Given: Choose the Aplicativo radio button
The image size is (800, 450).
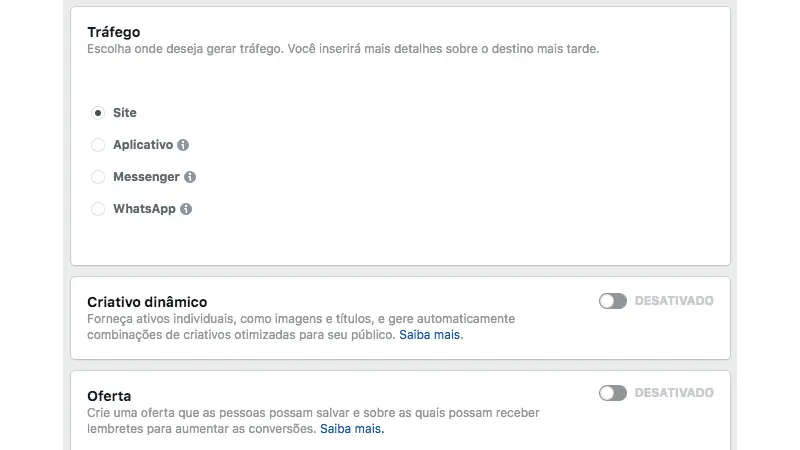Looking at the screenshot, I should [x=98, y=145].
